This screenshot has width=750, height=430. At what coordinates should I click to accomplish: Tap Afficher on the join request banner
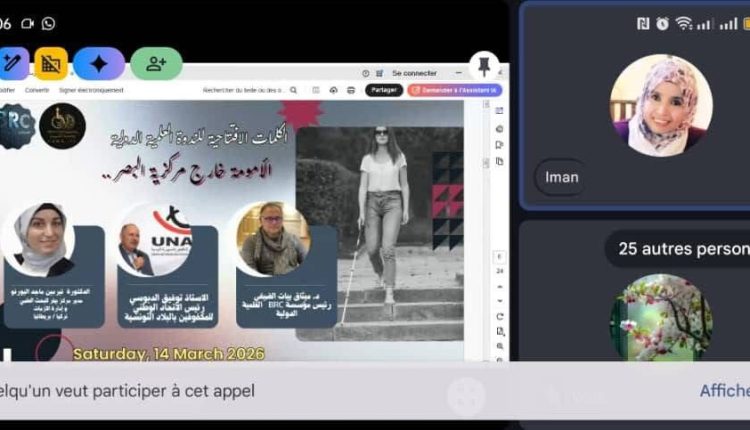click(x=724, y=390)
